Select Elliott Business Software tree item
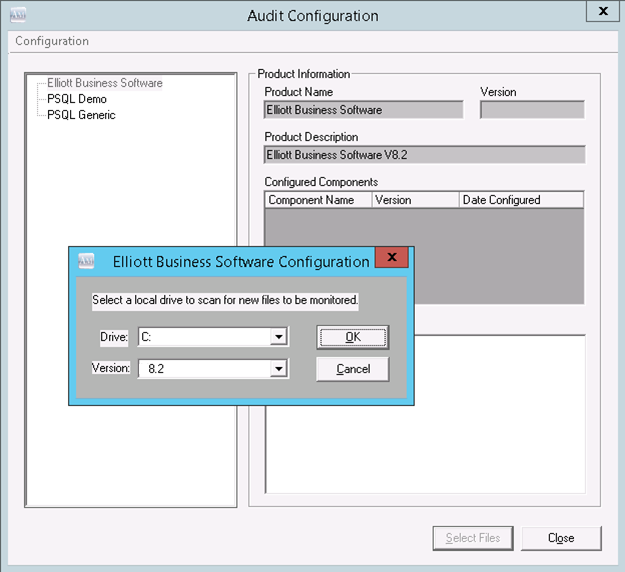Screen dimensions: 625x572 click(x=105, y=83)
